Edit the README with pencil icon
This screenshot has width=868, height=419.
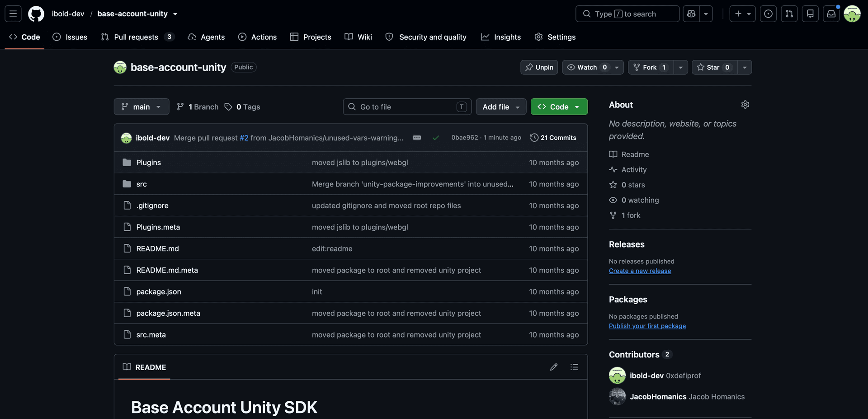(554, 367)
